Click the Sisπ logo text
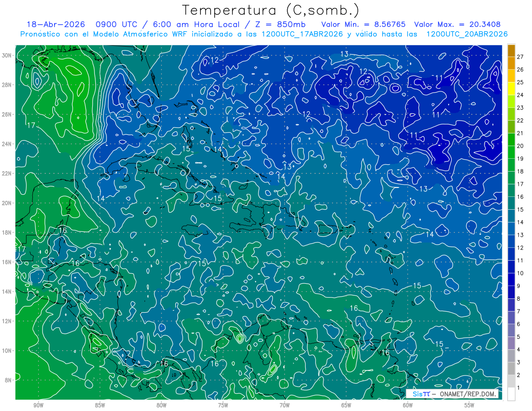The image size is (532, 411). pyautogui.click(x=421, y=394)
